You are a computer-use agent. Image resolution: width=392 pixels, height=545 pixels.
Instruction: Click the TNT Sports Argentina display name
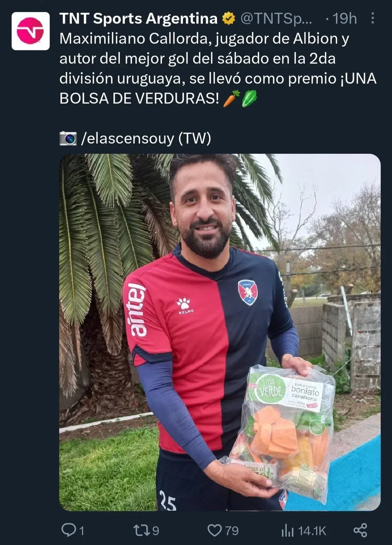[x=139, y=18]
